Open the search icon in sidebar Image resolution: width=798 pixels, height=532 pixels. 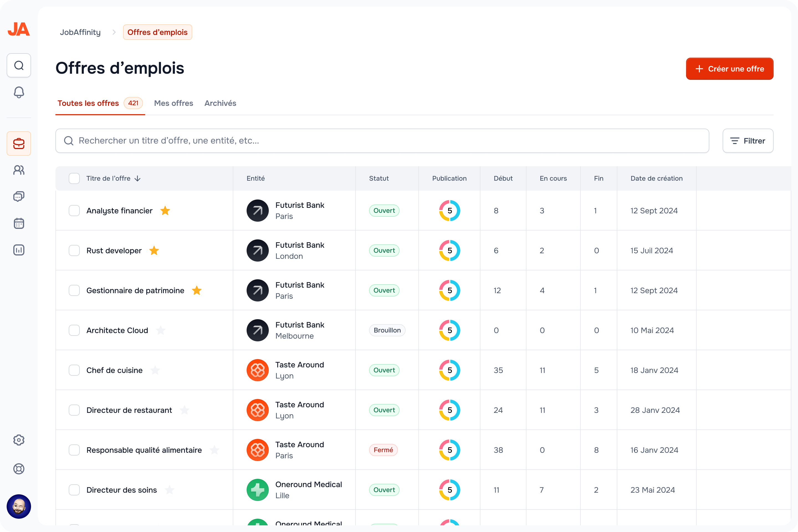19,65
